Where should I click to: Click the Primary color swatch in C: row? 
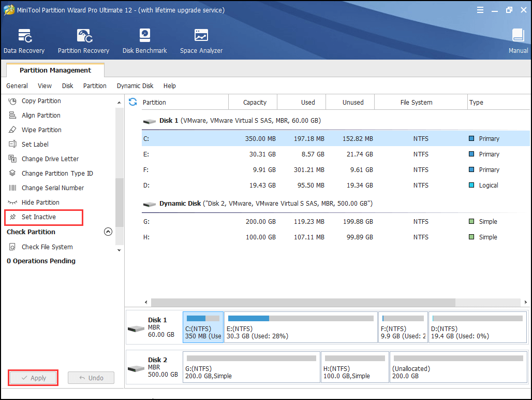(471, 138)
